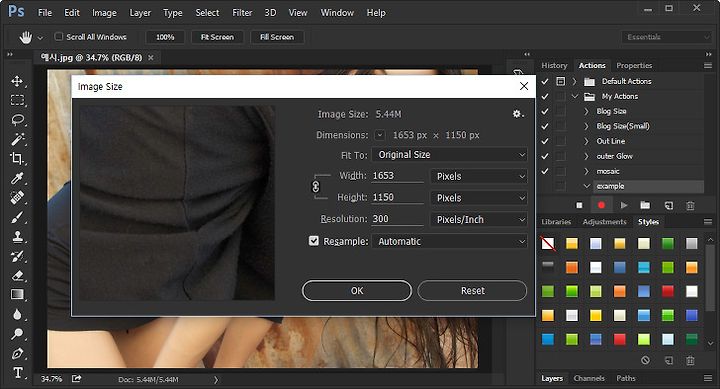Select the Crop tool
The height and width of the screenshot is (389, 720).
tap(17, 158)
